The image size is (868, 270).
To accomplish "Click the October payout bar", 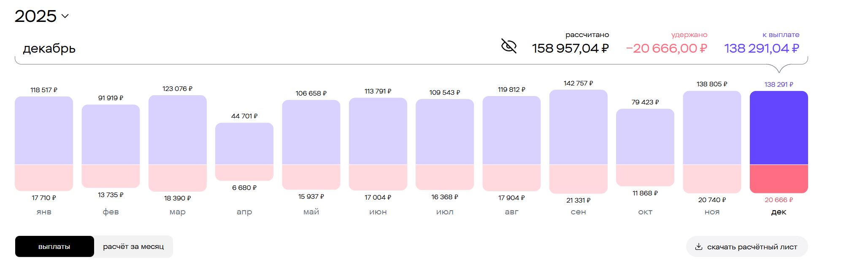I will 645,136.
